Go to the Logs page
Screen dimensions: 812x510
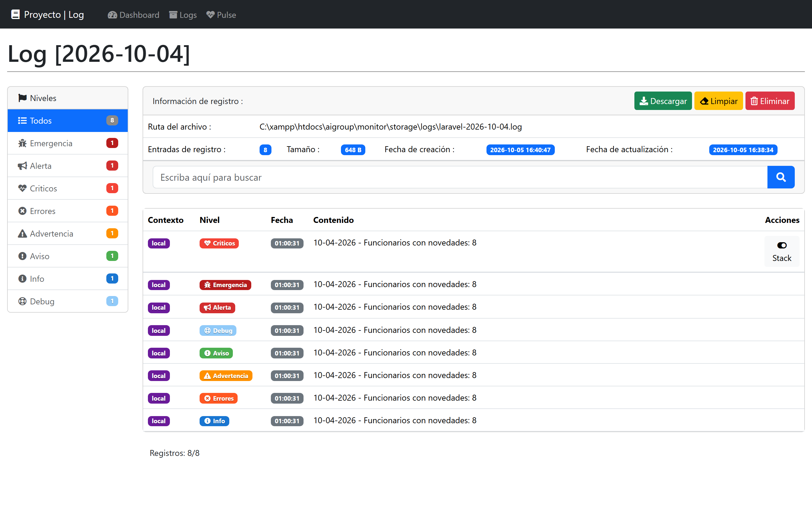pyautogui.click(x=183, y=15)
